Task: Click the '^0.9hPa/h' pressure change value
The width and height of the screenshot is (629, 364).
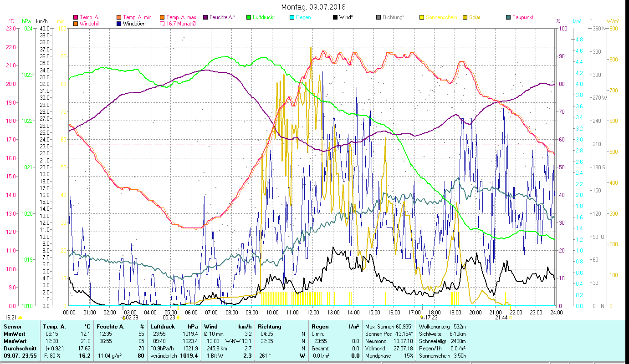Action: (x=163, y=349)
